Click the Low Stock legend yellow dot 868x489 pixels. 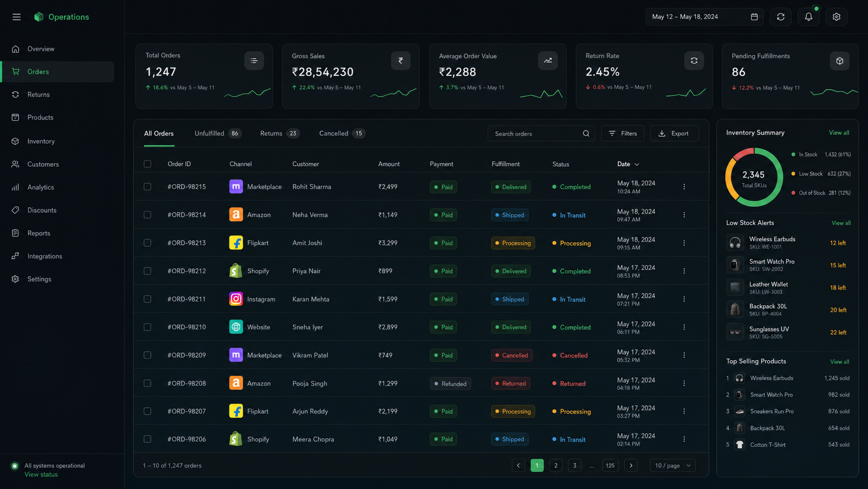pos(793,174)
